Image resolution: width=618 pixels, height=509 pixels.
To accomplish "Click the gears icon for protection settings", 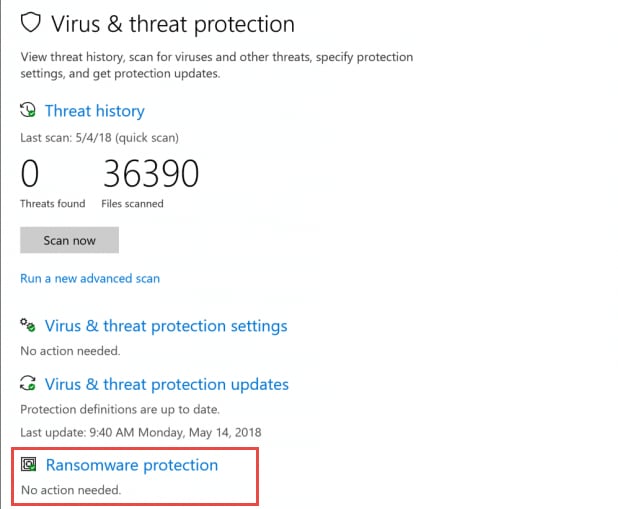I will [29, 326].
